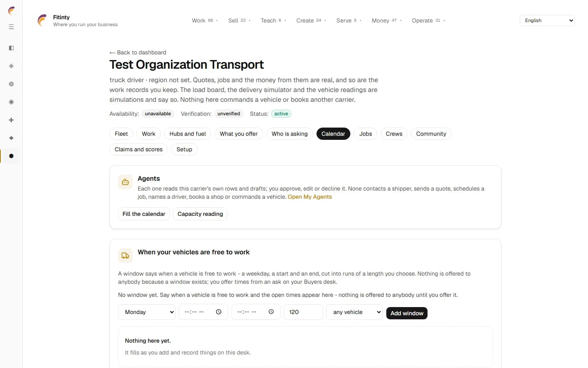Follow the Open My Agents link
The image size is (588, 368).
click(x=310, y=197)
